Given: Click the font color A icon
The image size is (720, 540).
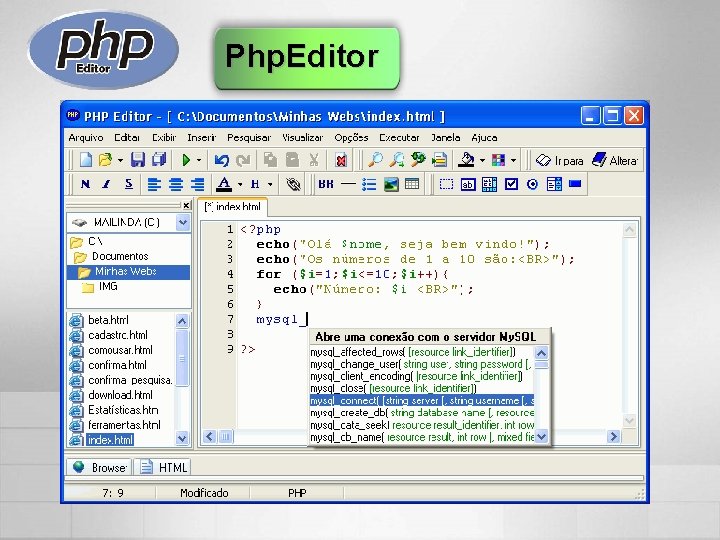Looking at the screenshot, I should tap(224, 184).
